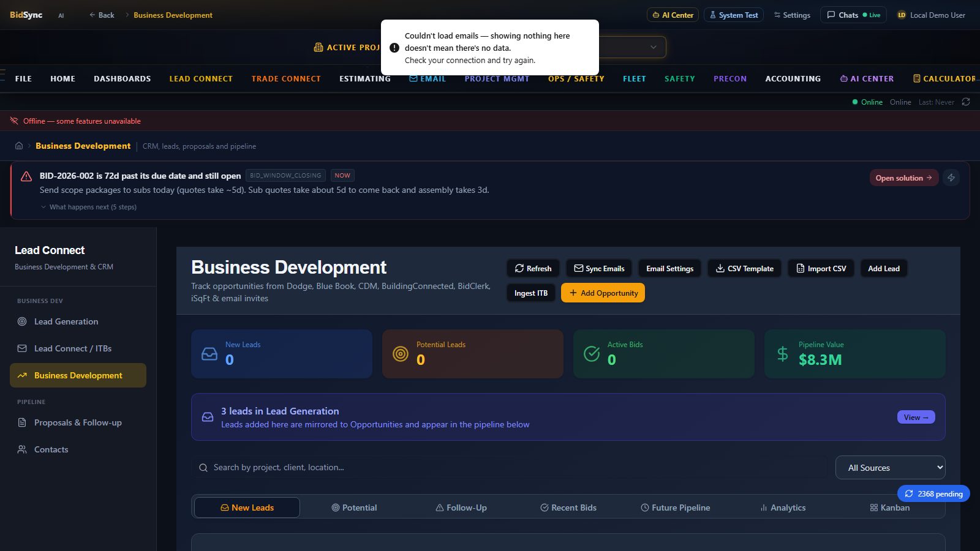This screenshot has width=980, height=551.
Task: Click the search by project input field
Action: coord(510,467)
